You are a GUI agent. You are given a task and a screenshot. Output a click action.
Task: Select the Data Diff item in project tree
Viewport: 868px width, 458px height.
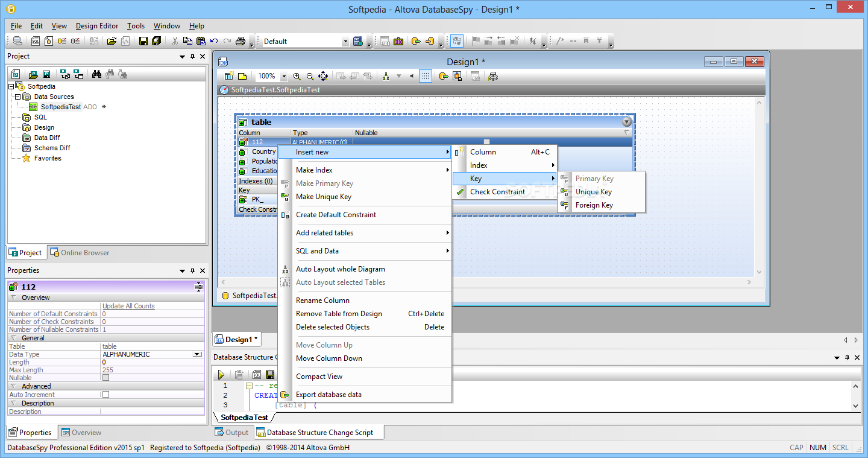click(47, 138)
